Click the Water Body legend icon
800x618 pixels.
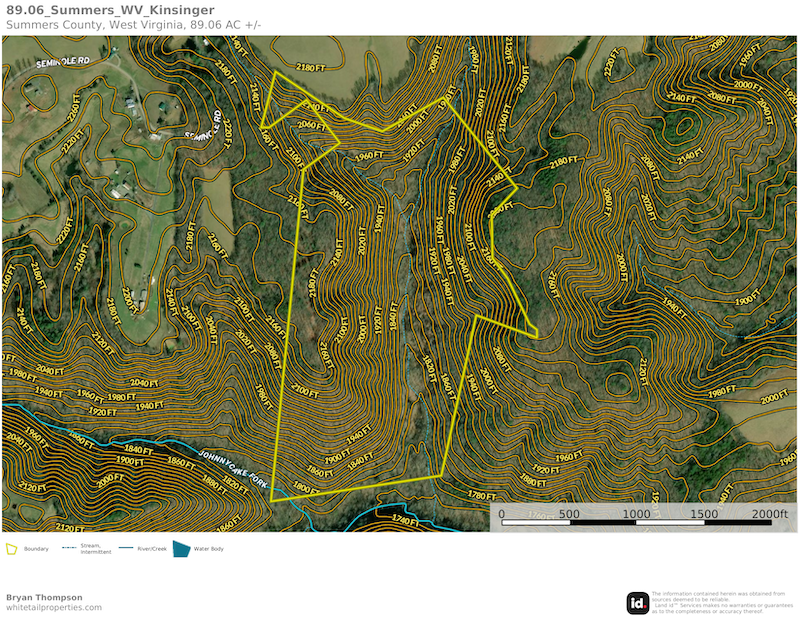point(181,549)
